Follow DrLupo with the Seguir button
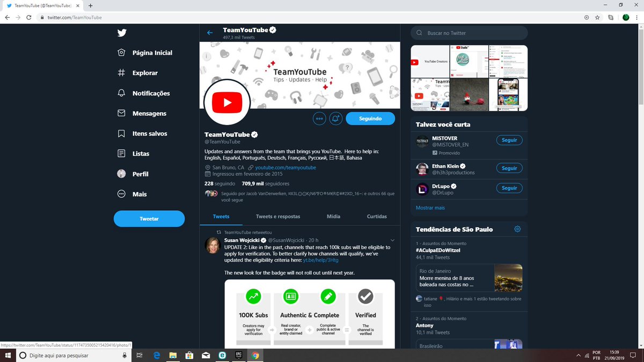Image resolution: width=644 pixels, height=362 pixels. click(x=509, y=188)
